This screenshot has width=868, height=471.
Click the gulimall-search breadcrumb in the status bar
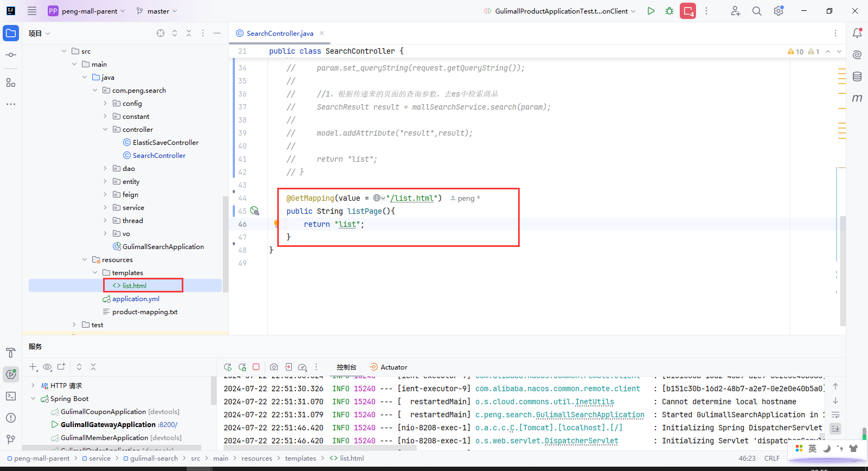coord(154,459)
